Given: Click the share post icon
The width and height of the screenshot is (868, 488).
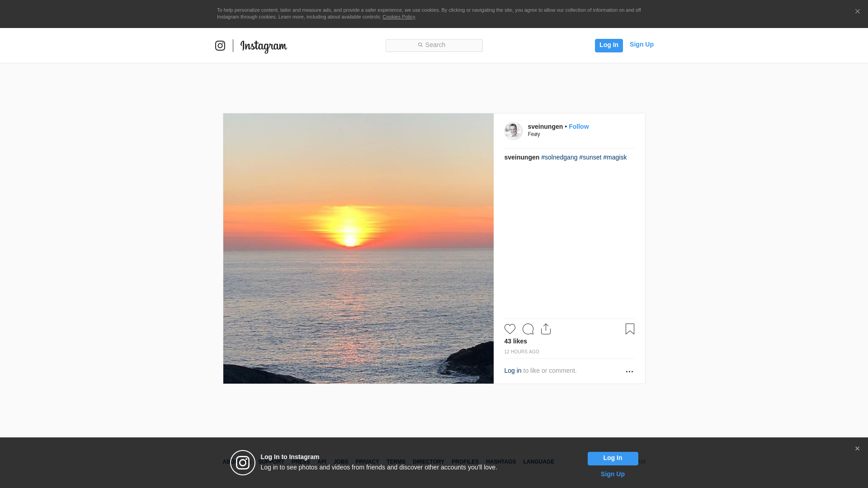Looking at the screenshot, I should (x=546, y=329).
